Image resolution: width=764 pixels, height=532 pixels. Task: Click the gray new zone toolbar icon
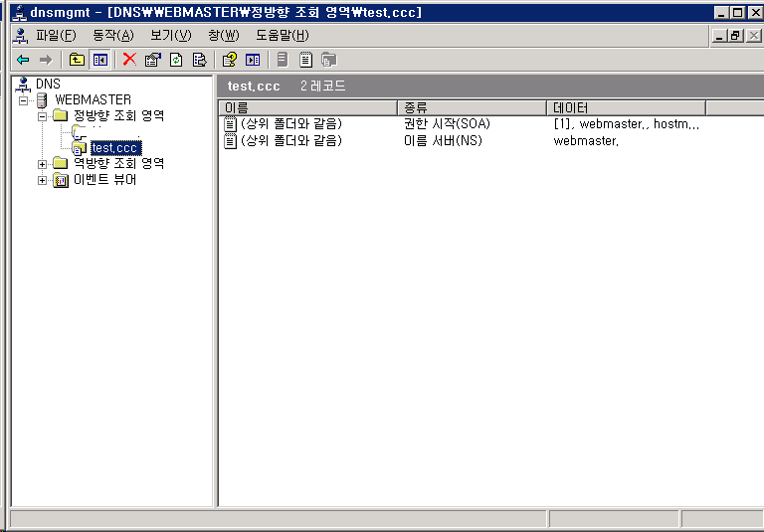(329, 60)
